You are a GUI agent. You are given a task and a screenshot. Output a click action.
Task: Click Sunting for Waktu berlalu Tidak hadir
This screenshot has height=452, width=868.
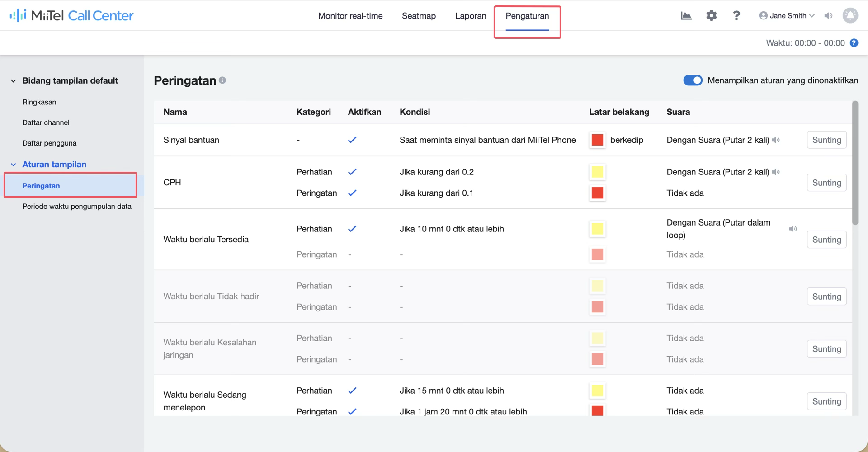pyautogui.click(x=826, y=297)
